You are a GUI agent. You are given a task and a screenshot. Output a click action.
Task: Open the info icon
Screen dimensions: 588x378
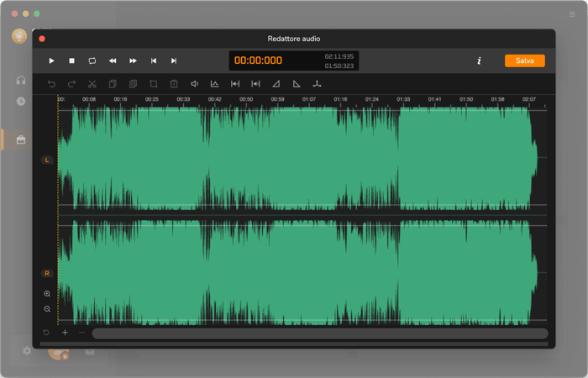(479, 60)
